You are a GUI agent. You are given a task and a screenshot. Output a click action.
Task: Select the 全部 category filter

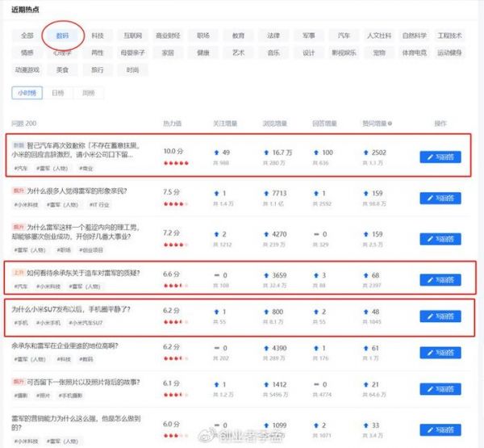(27, 36)
